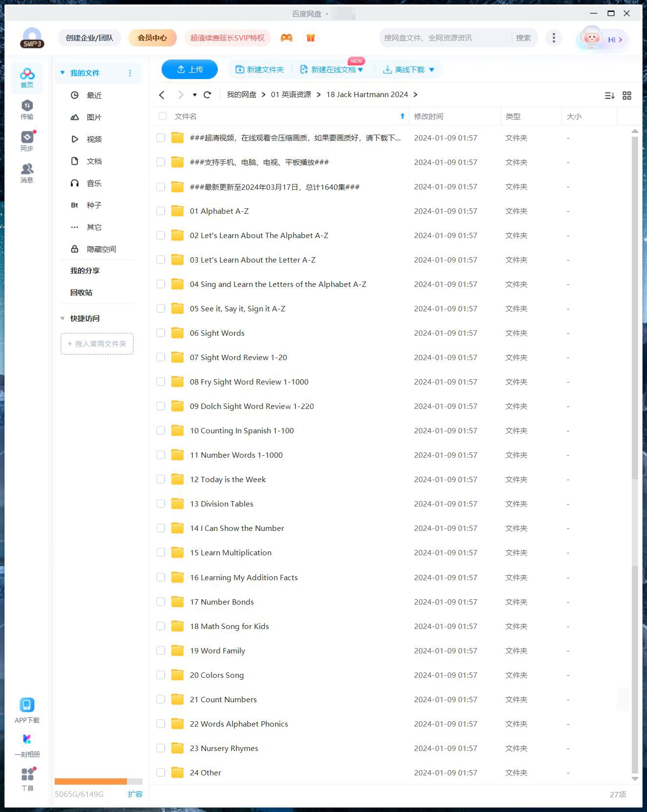Open 图片 pictures category
Screen dimensions: 647x812
tap(94, 117)
